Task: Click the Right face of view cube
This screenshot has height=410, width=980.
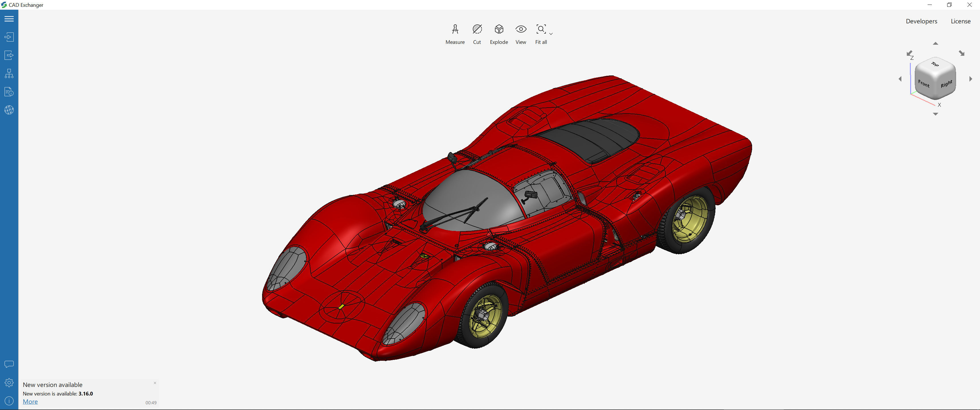Action: (946, 84)
